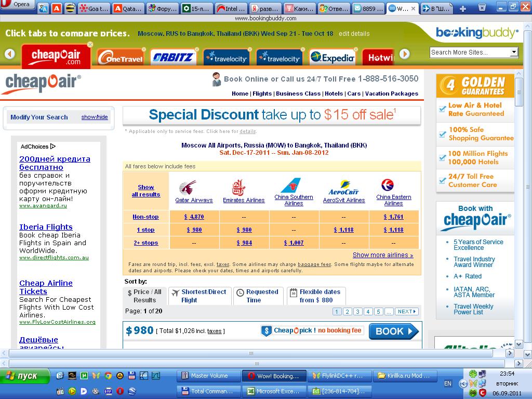Sort by Requested Time tab

coord(258,296)
